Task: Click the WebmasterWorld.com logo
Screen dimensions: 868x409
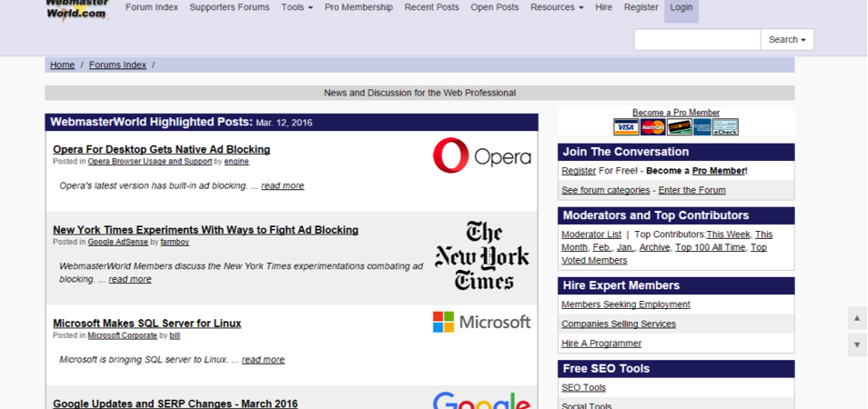Action: click(77, 10)
